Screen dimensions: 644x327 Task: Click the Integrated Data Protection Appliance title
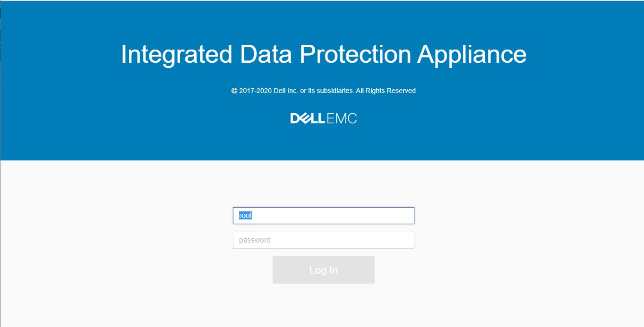[x=323, y=54]
